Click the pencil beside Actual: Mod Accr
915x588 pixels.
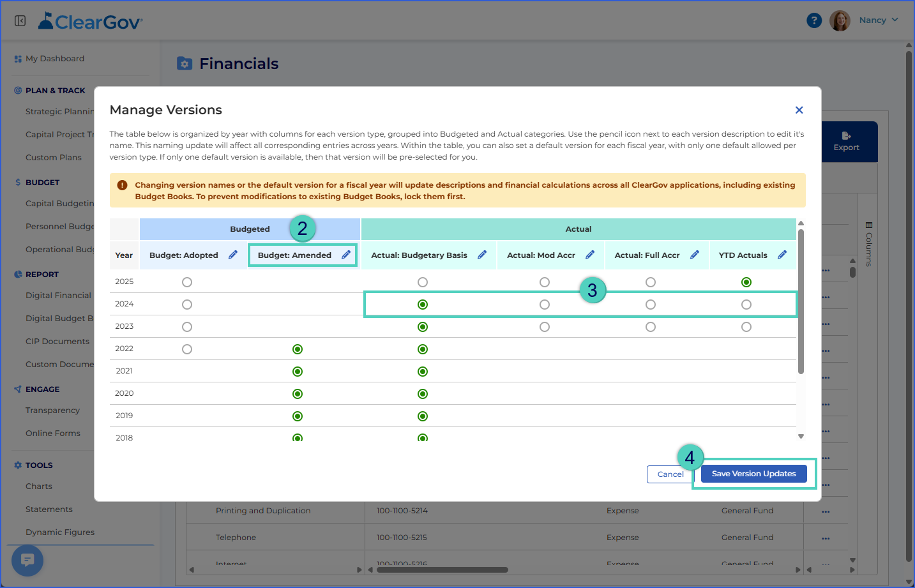tap(590, 255)
